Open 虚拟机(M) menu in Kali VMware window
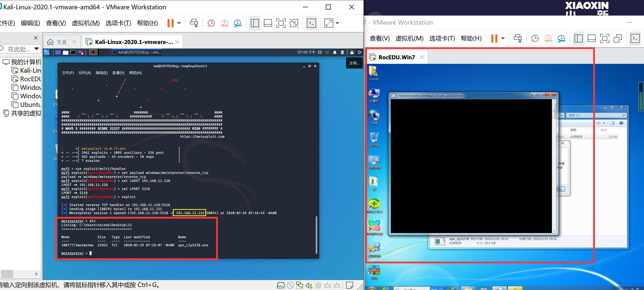Image resolution: width=644 pixels, height=290 pixels. click(86, 23)
